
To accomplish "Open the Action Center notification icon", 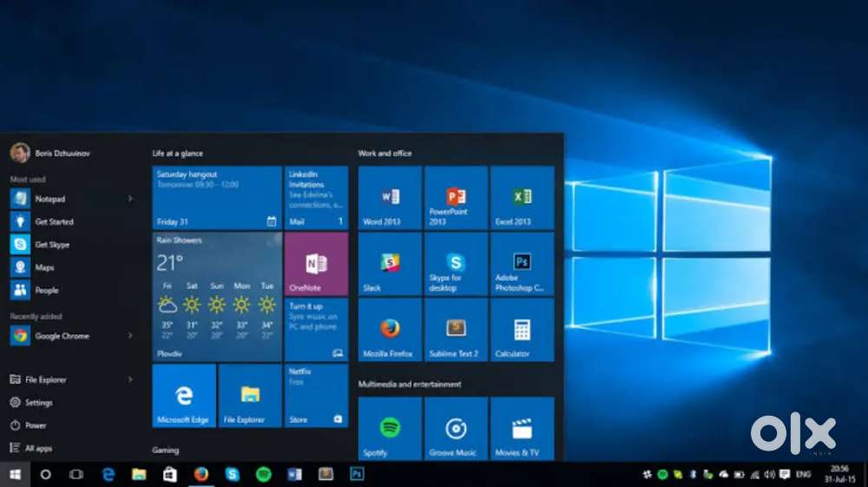I will 785,474.
